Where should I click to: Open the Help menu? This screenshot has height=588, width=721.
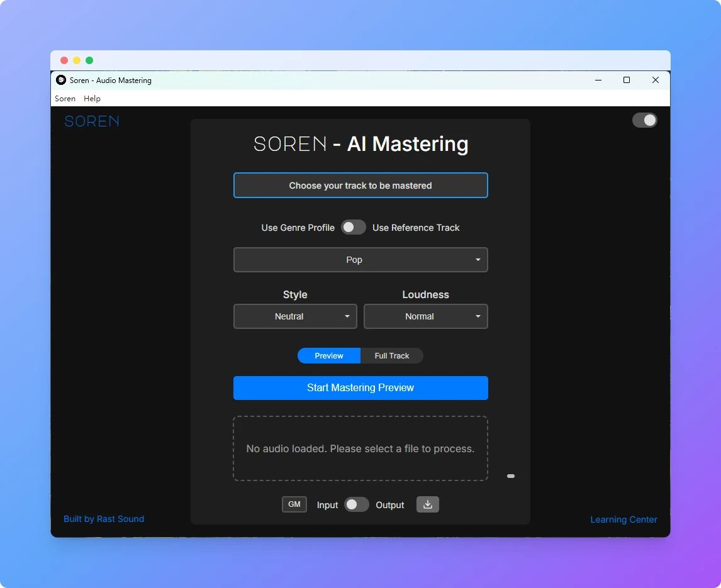click(x=92, y=99)
